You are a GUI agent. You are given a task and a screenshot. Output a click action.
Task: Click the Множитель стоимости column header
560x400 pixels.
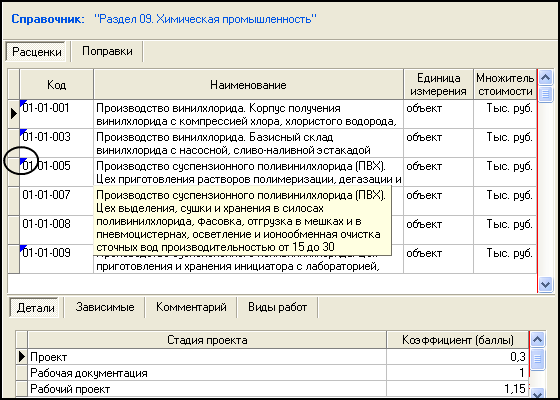(x=505, y=84)
